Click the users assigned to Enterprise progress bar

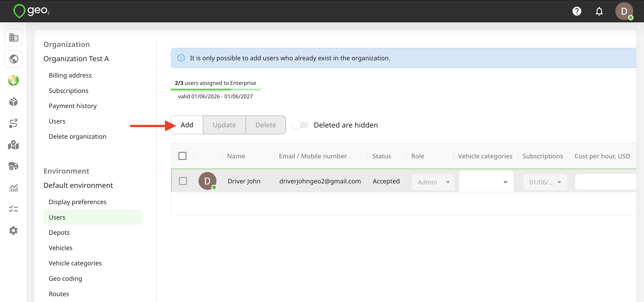click(x=216, y=89)
